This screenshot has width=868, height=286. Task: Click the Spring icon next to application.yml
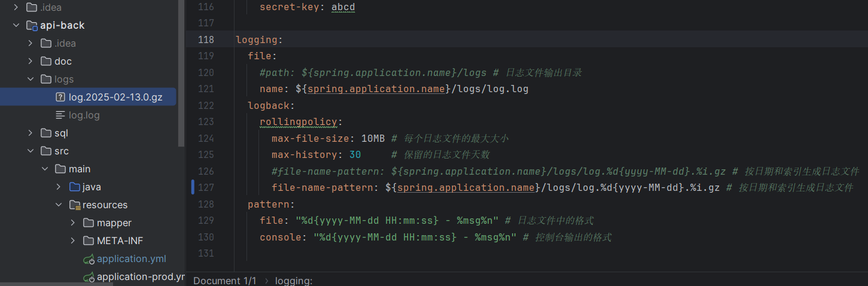tap(89, 259)
